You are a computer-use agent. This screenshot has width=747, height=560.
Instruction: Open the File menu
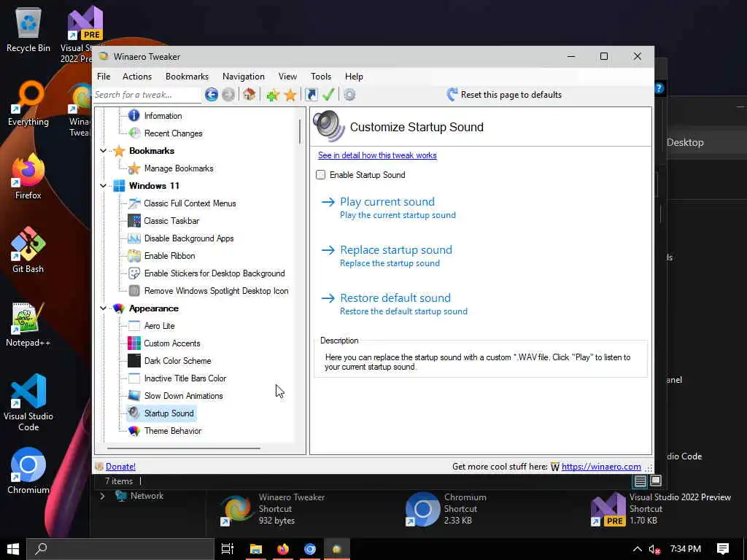104,76
